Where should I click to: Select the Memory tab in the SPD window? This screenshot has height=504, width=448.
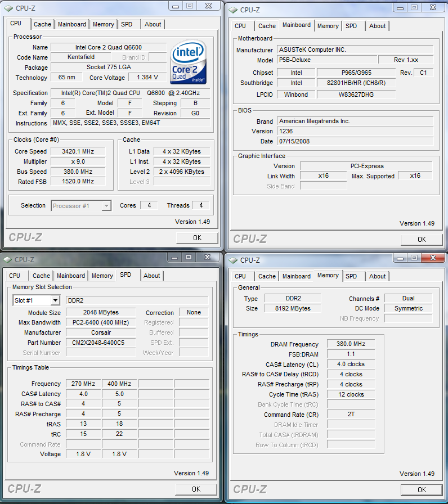pos(102,276)
